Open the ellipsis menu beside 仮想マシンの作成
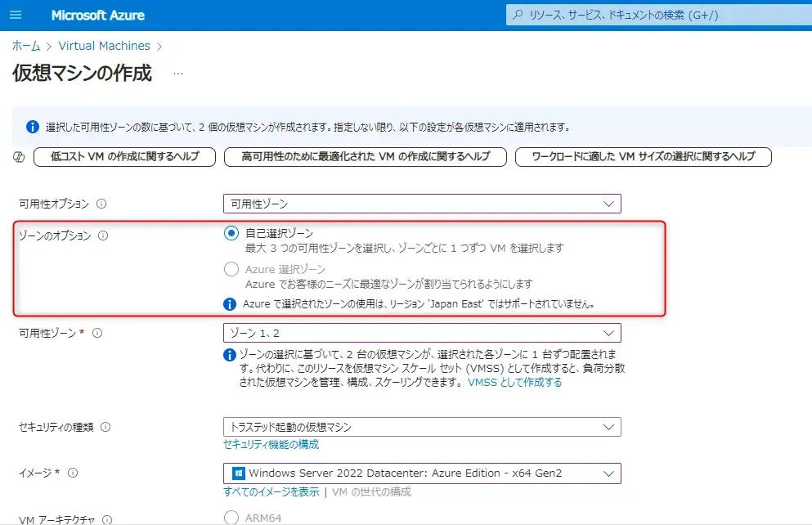Viewport: 812px width, 525px height. 178,74
